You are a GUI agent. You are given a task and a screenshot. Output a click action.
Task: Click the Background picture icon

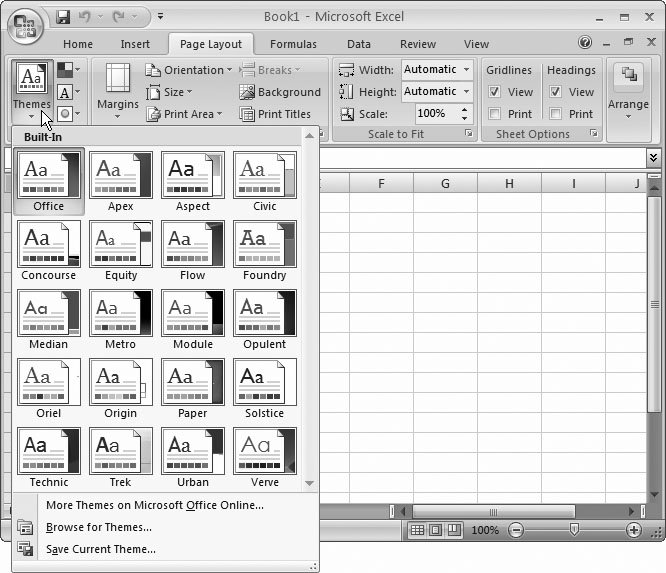(247, 92)
